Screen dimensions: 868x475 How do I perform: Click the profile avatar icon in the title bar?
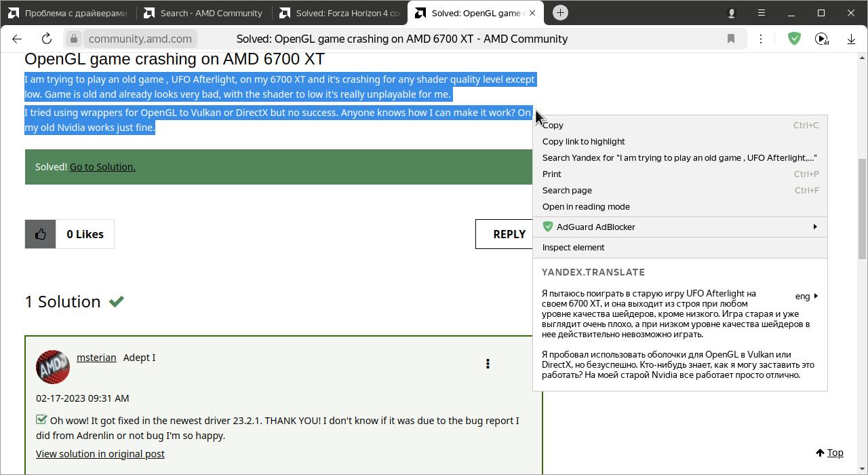pyautogui.click(x=732, y=13)
